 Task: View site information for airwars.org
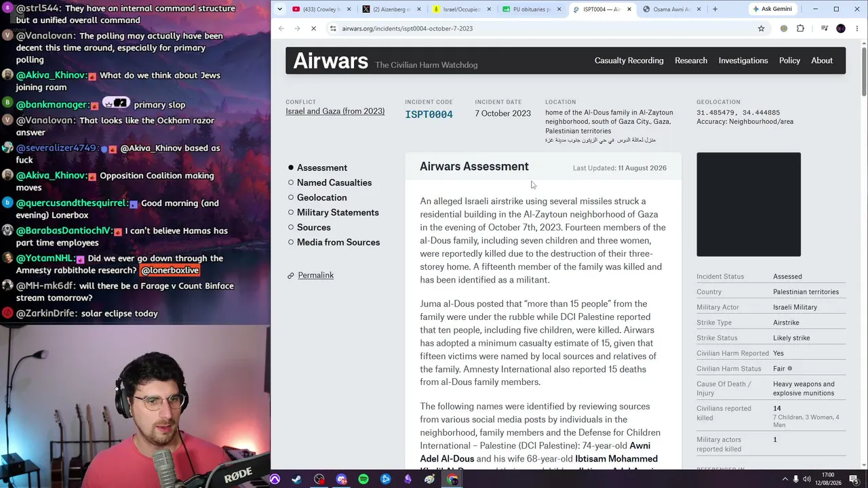[333, 28]
